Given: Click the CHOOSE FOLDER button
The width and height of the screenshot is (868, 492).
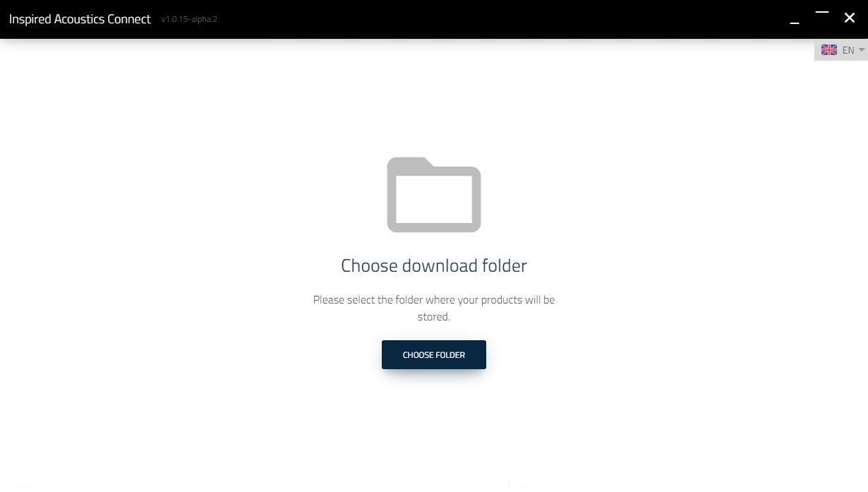Looking at the screenshot, I should [x=434, y=354].
